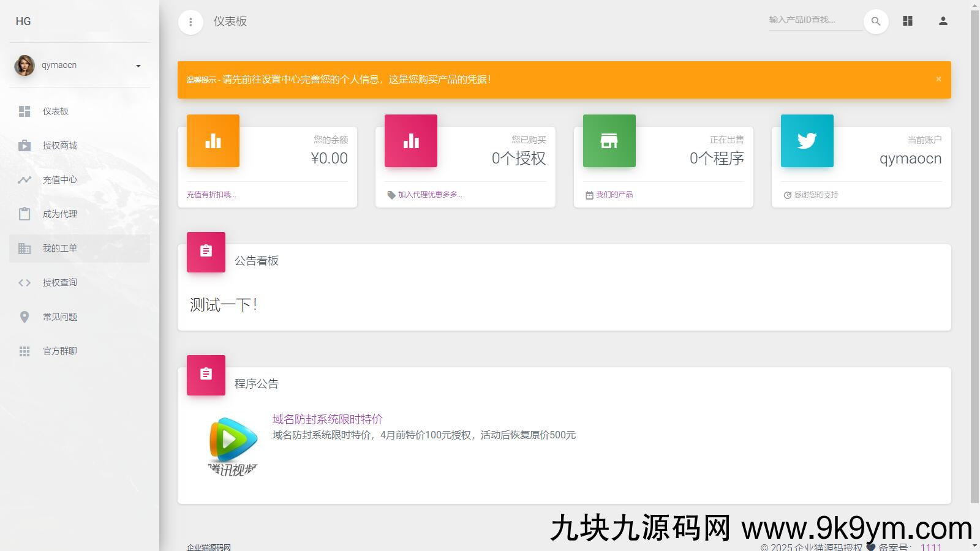The image size is (980, 551).
Task: Click the three-dot sidebar toggle button
Action: (x=190, y=22)
